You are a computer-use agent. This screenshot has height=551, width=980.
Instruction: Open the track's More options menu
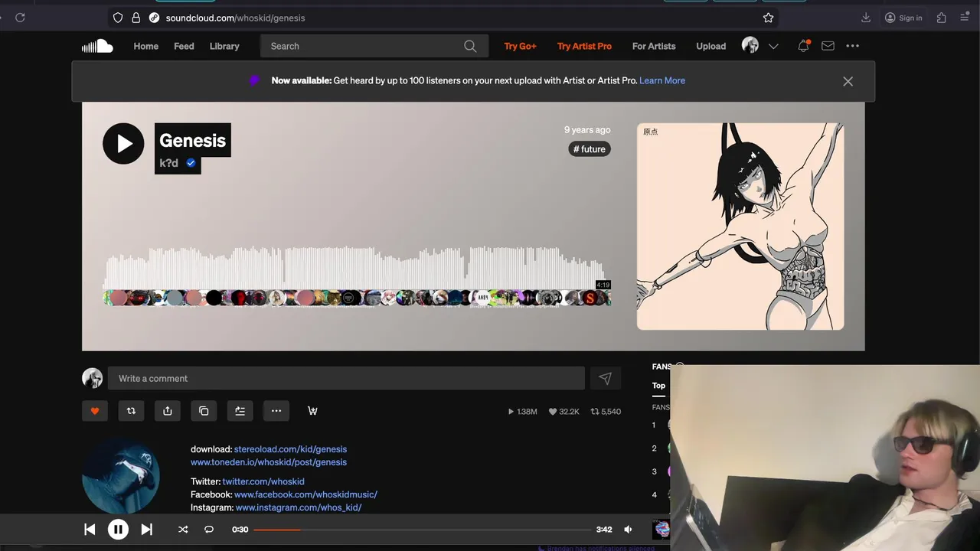pyautogui.click(x=276, y=411)
